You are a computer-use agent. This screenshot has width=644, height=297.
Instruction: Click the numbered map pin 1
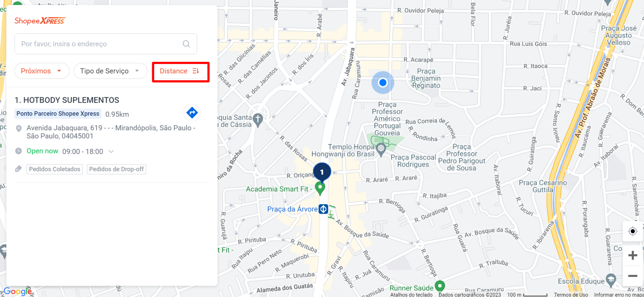[x=322, y=172]
